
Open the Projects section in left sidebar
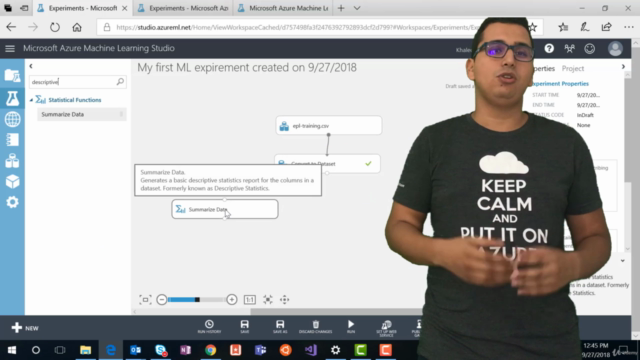click(x=12, y=76)
